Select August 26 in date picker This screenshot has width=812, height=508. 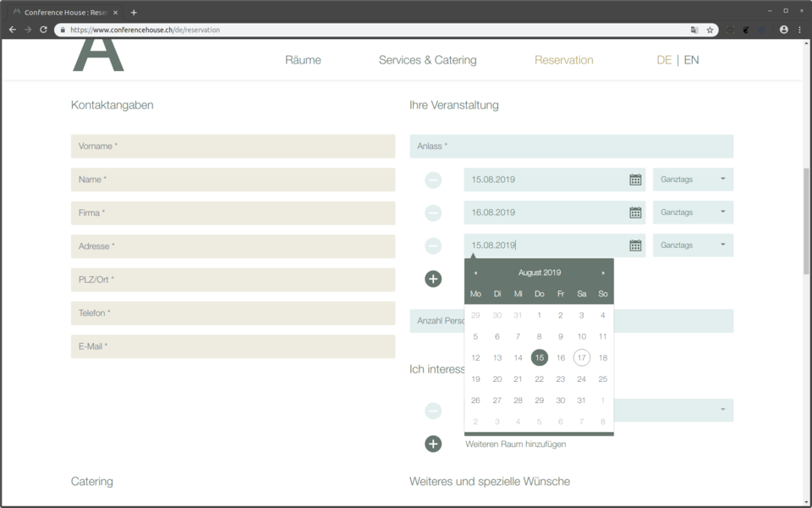pyautogui.click(x=475, y=400)
